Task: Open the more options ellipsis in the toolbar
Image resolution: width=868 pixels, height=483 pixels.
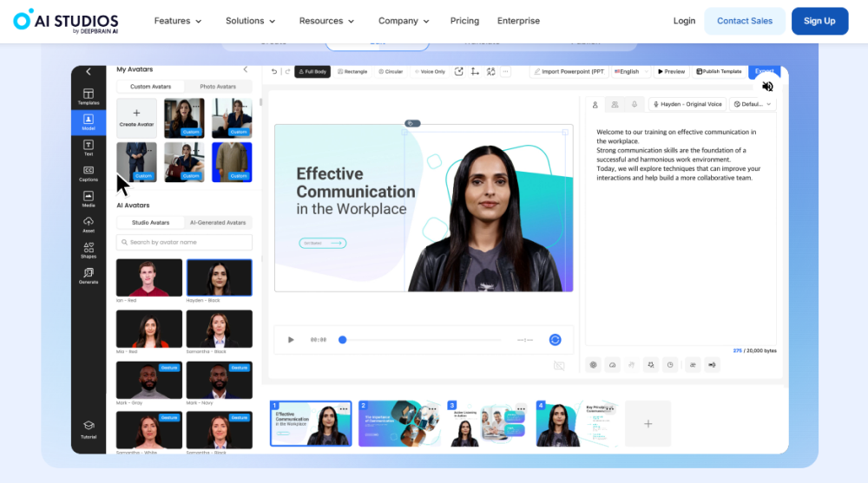Action: [505, 71]
